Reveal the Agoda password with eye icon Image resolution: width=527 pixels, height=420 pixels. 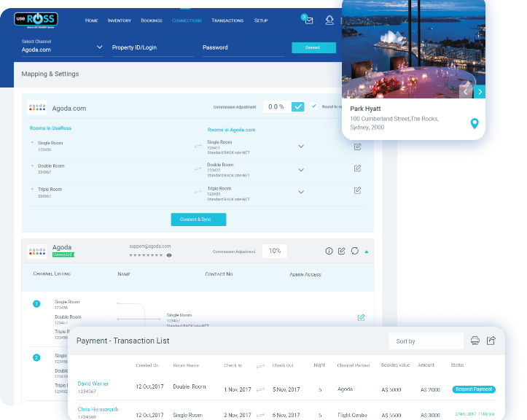coord(169,255)
